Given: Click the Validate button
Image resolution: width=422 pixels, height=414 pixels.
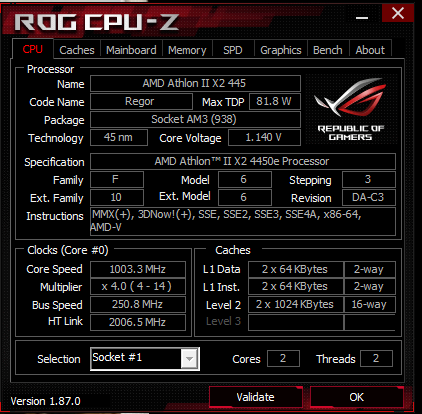Looking at the screenshot, I should pyautogui.click(x=256, y=397).
